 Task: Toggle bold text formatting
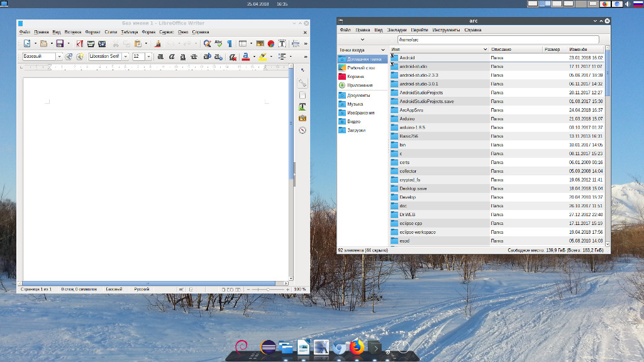click(x=160, y=57)
